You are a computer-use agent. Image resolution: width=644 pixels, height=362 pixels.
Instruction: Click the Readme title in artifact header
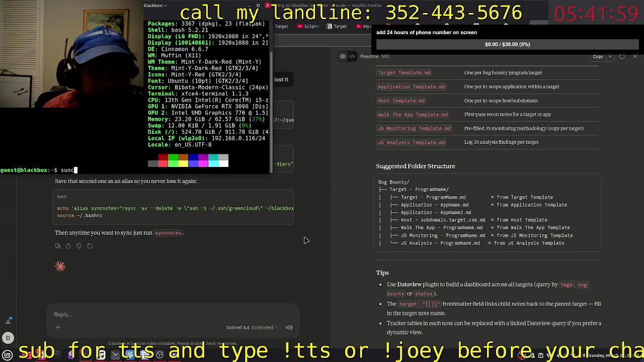(369, 56)
